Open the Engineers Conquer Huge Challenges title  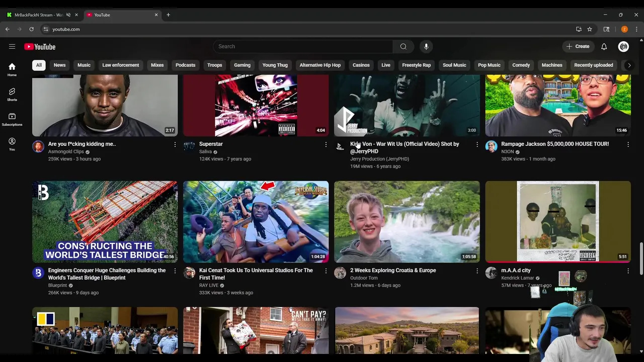[x=107, y=274]
